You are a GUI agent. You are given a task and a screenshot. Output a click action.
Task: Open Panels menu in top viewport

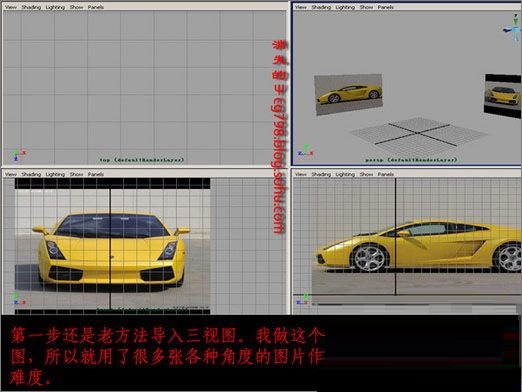point(96,7)
